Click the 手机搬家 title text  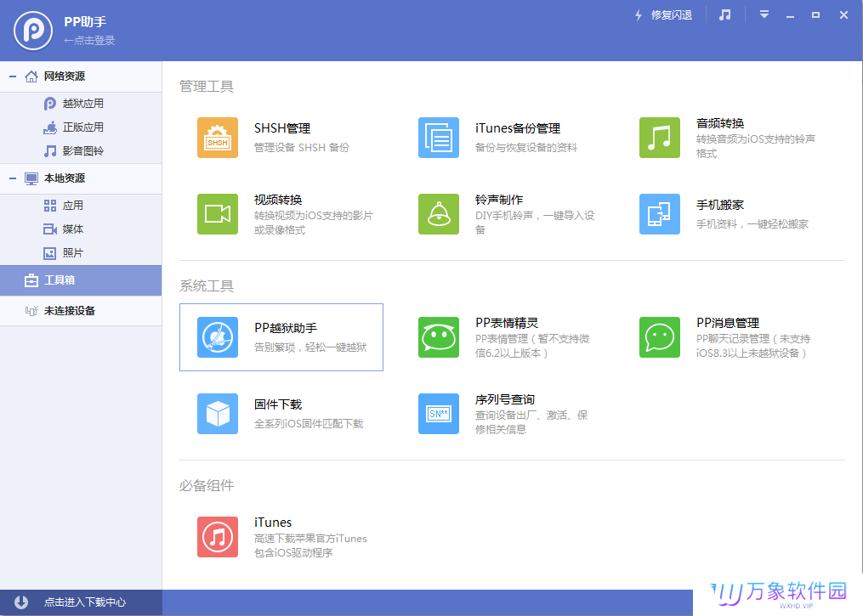click(720, 205)
